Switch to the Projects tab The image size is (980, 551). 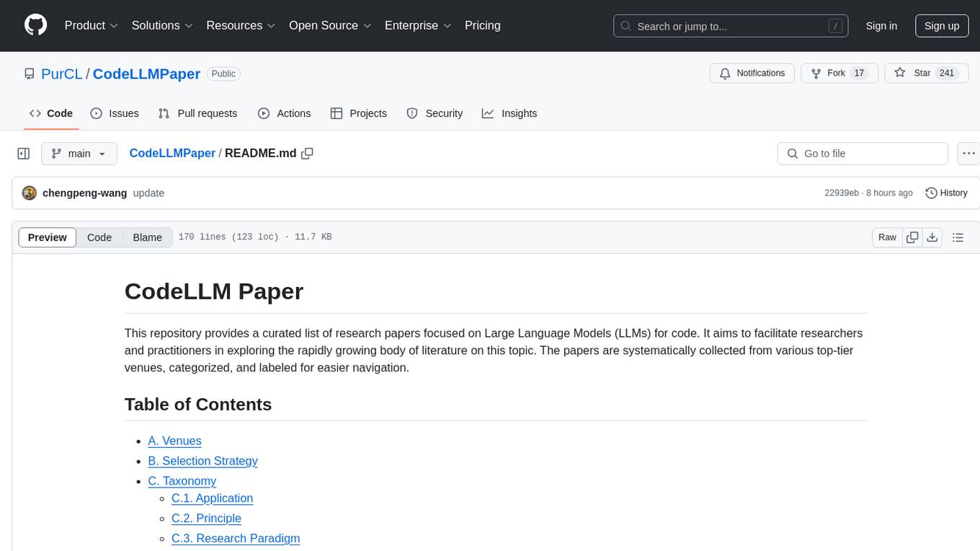click(x=358, y=113)
